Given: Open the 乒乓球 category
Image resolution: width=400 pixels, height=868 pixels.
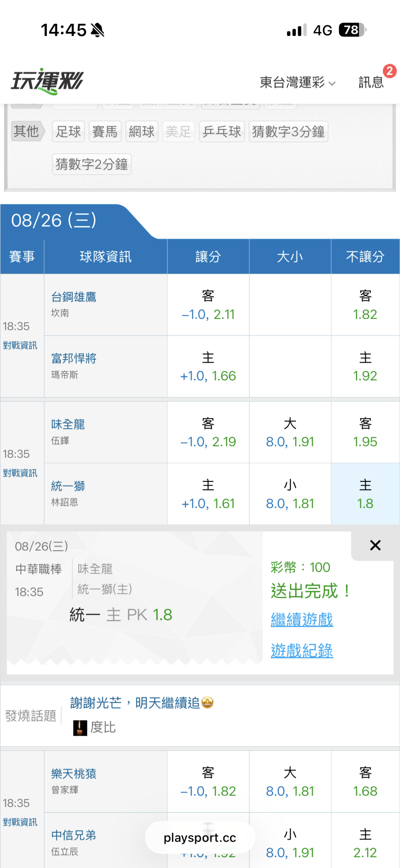Looking at the screenshot, I should (222, 131).
